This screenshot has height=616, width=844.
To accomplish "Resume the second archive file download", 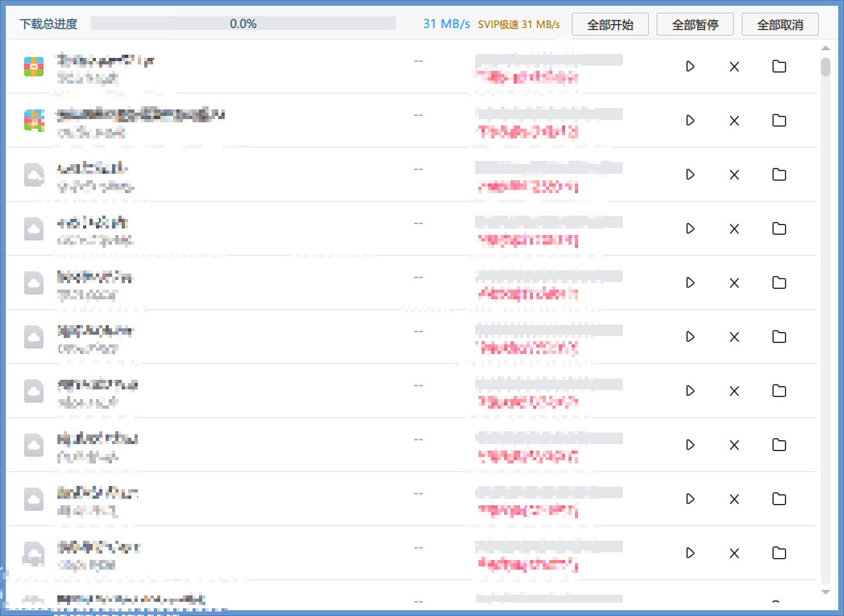I will click(x=690, y=120).
